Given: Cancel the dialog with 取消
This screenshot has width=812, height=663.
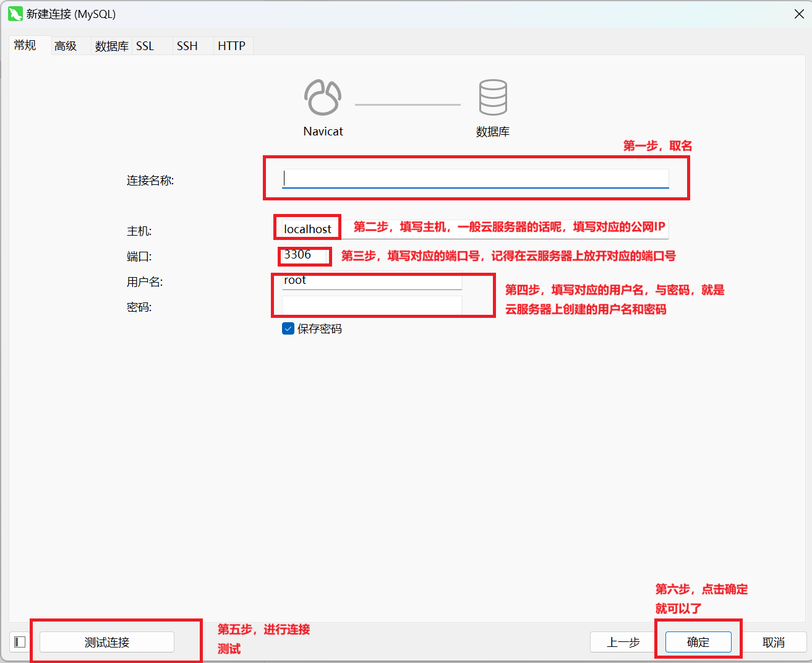Looking at the screenshot, I should click(774, 642).
